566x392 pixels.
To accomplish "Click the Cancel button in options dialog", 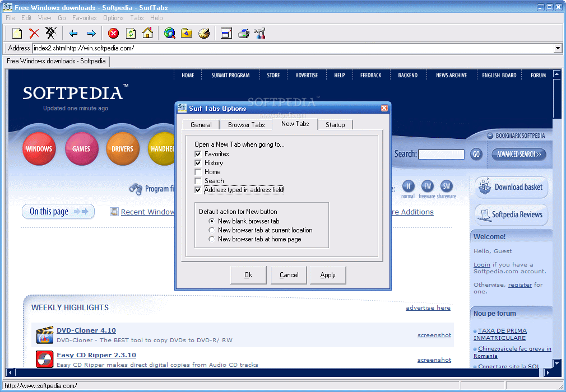I will [289, 275].
